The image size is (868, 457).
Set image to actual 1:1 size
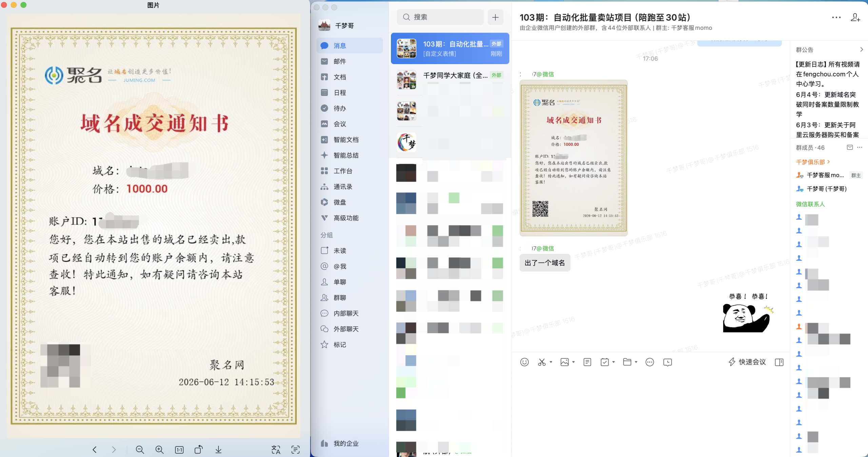[x=179, y=450]
